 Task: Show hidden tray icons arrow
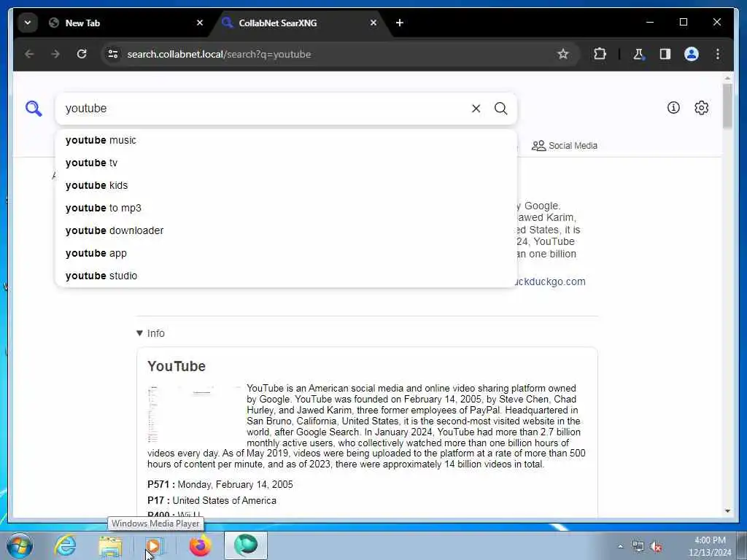[620, 546]
